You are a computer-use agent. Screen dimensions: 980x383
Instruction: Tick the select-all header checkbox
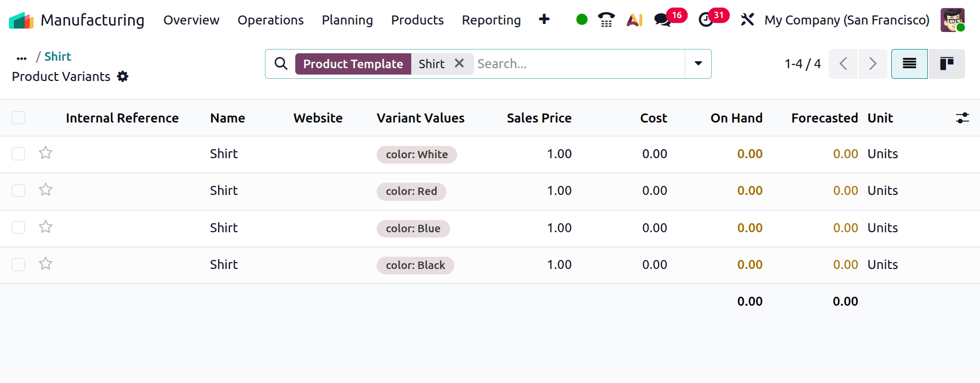(x=19, y=118)
